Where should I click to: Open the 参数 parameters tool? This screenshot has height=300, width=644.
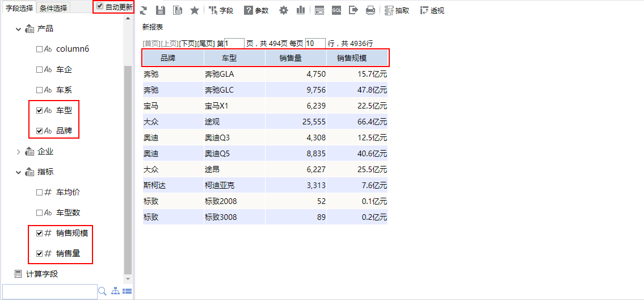[x=256, y=11]
